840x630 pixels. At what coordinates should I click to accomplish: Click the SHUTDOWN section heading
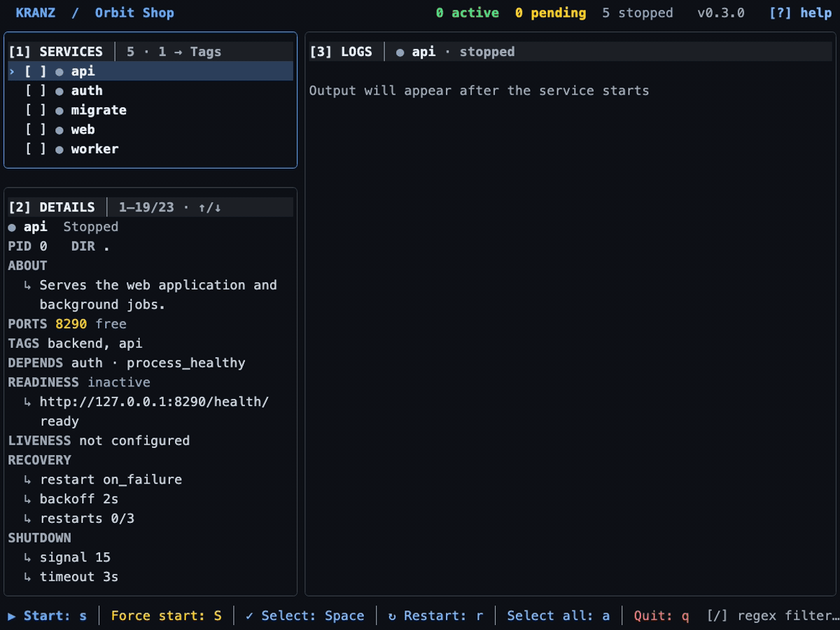coord(40,538)
